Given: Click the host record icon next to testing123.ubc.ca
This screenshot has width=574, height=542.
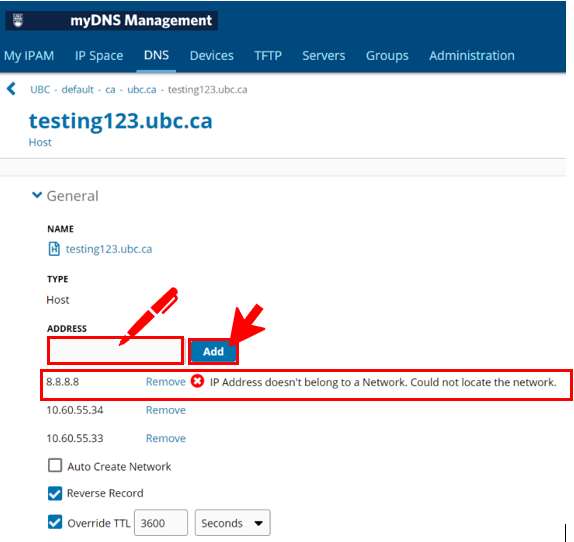Looking at the screenshot, I should (x=54, y=249).
